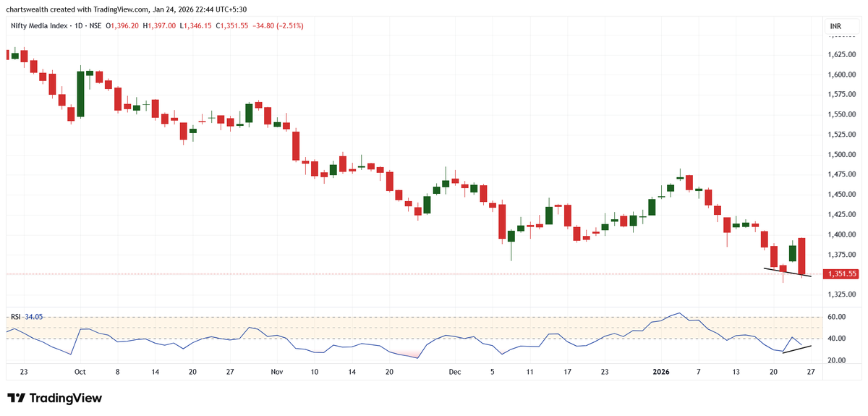The height and width of the screenshot is (416, 868).
Task: Click the 1,325.00 price axis label
Action: (842, 294)
